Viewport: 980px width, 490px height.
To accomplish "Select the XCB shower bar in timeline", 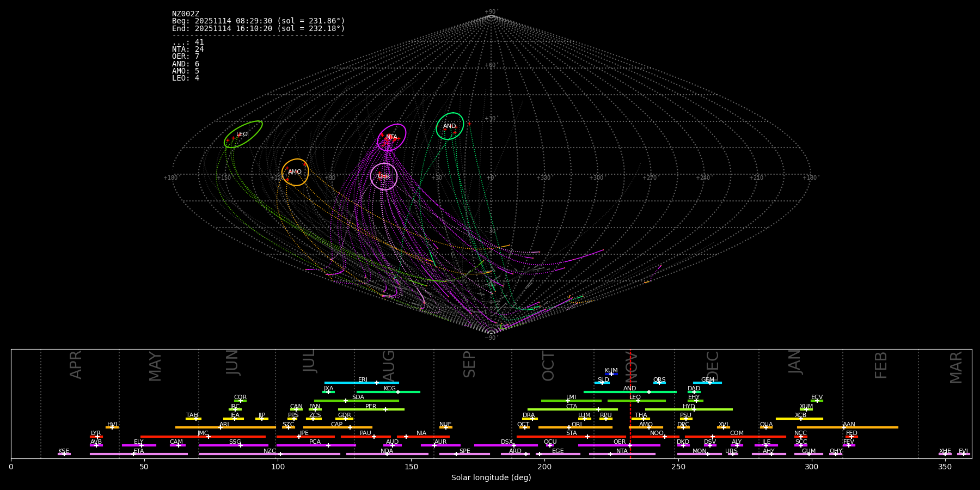I will pyautogui.click(x=799, y=419).
